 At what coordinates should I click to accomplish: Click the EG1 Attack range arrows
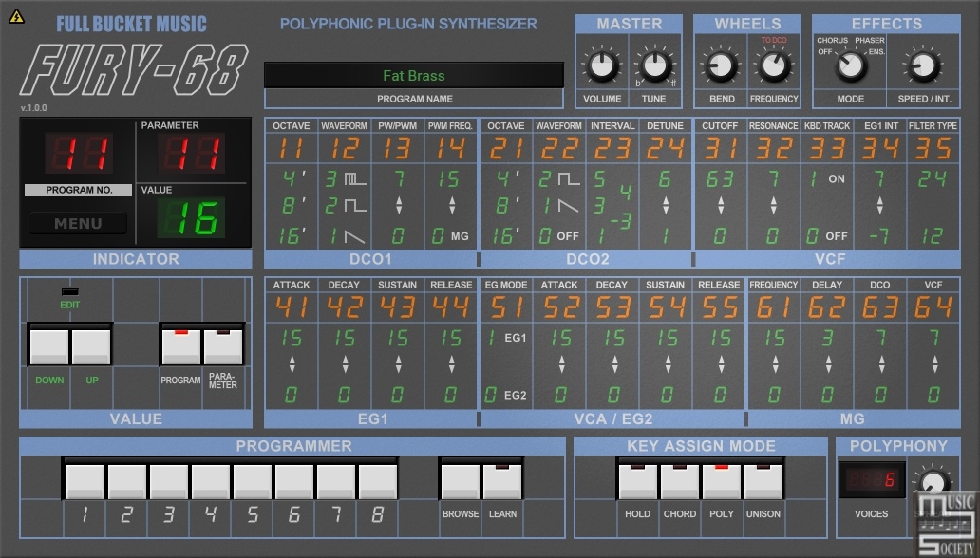[x=292, y=364]
